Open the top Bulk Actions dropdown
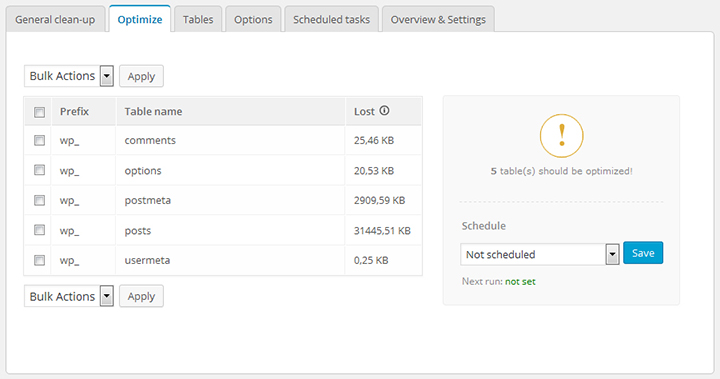Screen dimensions: 720x379 click(69, 76)
